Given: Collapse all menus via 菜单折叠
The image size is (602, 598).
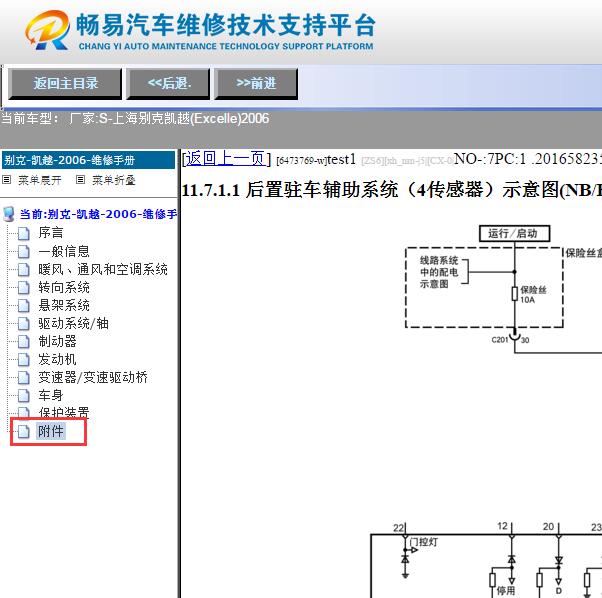Looking at the screenshot, I should click(x=114, y=180).
